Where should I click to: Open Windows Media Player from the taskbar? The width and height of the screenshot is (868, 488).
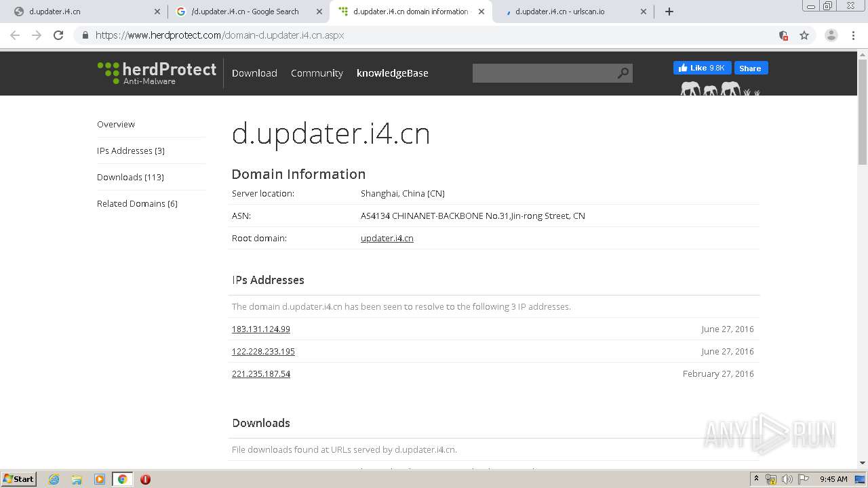click(x=99, y=479)
